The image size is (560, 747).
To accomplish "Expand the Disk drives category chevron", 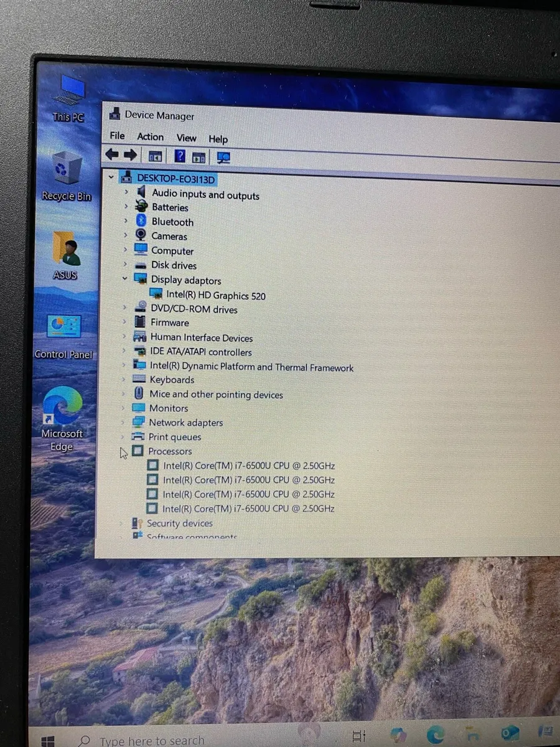I will tap(125, 265).
